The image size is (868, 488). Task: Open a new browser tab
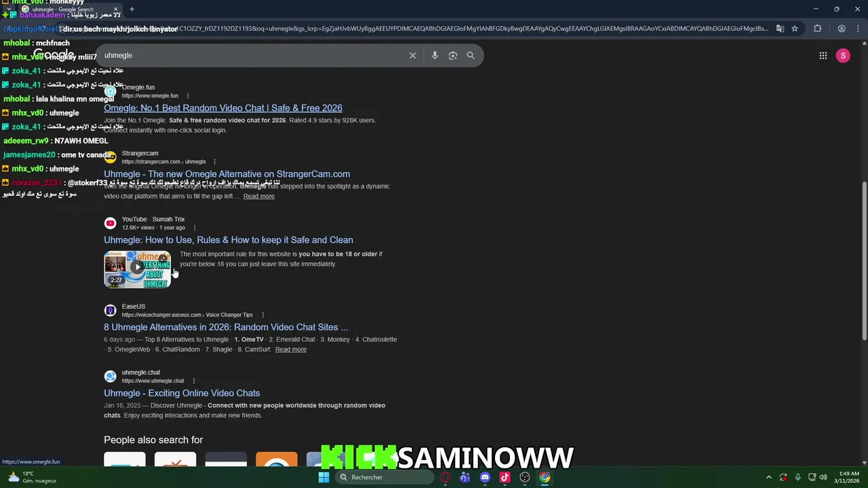coord(132,9)
